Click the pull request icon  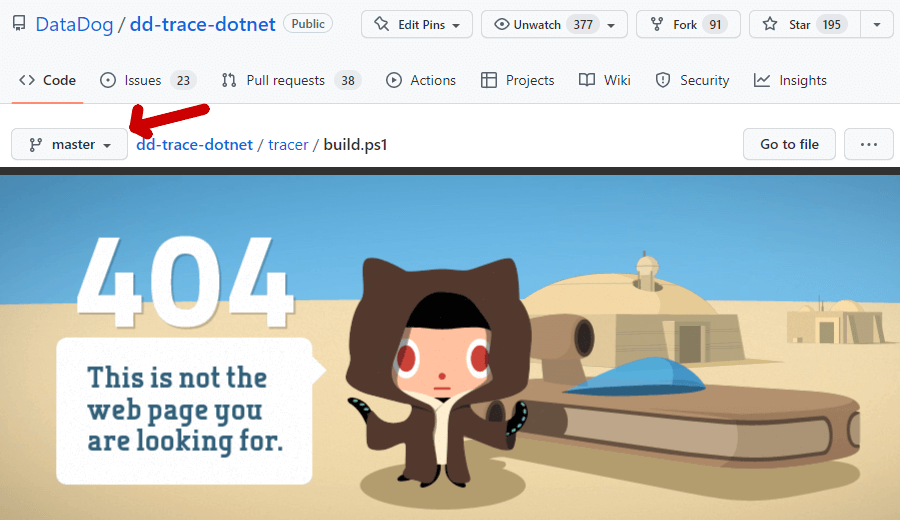pyautogui.click(x=229, y=80)
